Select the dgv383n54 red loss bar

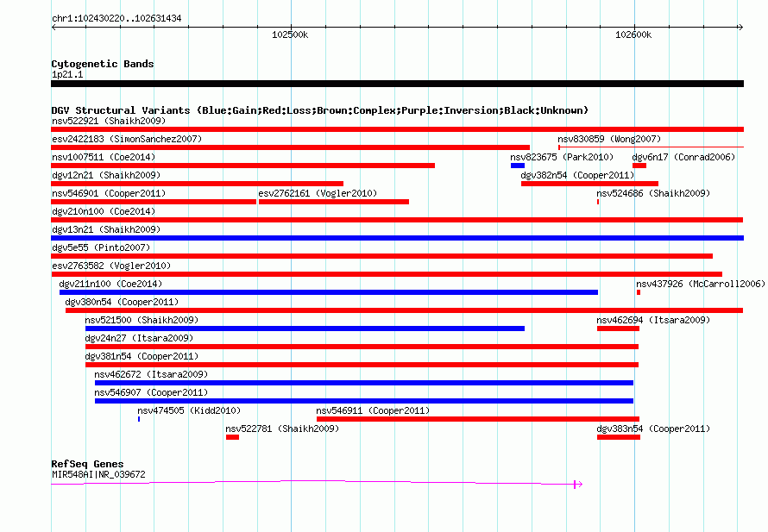(619, 437)
